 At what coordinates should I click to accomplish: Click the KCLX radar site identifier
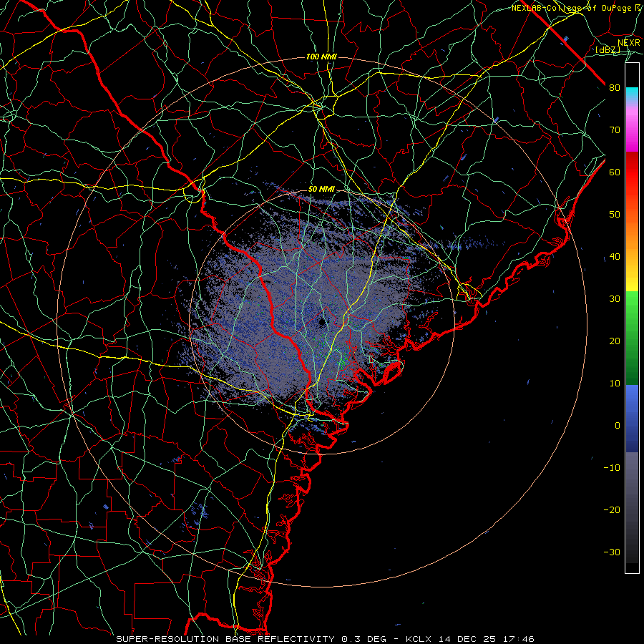(419, 639)
